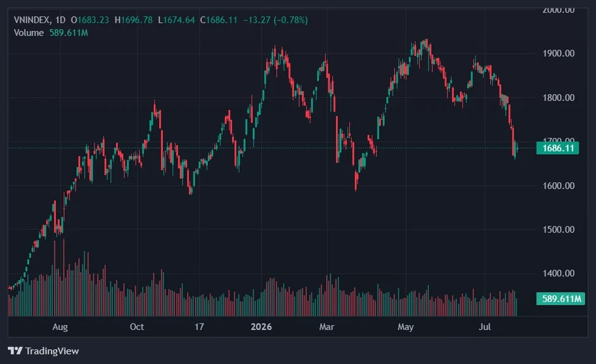
Task: Click the May label on time axis
Action: (x=406, y=327)
